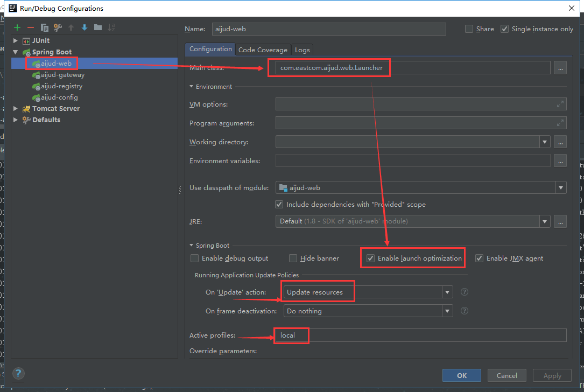Open Working directory dropdown
The height and width of the screenshot is (392, 584).
click(x=545, y=142)
